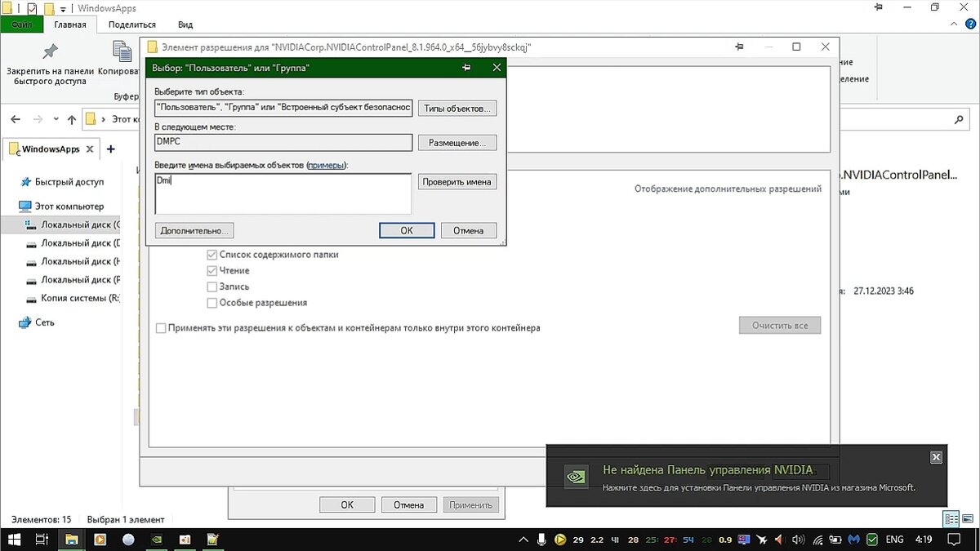
Task: Click the object type field
Action: coord(283,109)
